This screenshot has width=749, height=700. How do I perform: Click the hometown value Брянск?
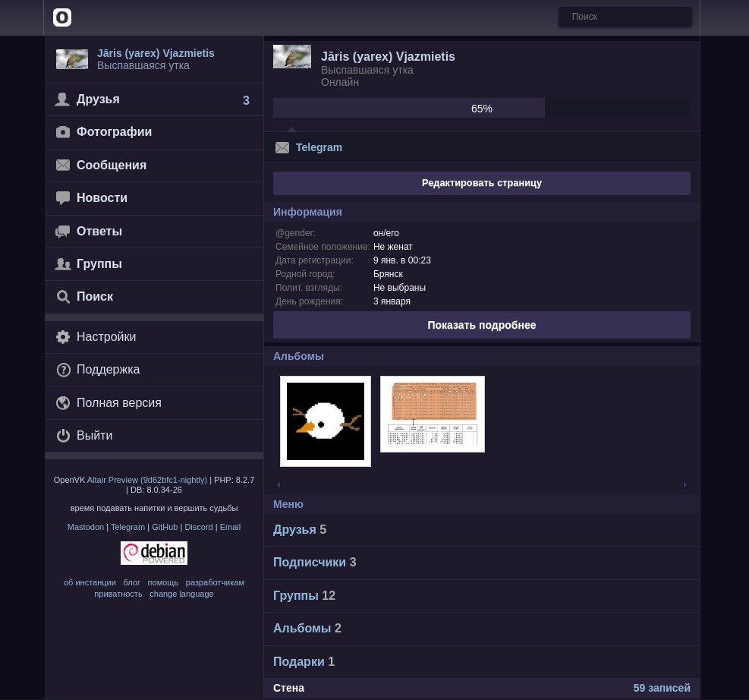click(388, 274)
